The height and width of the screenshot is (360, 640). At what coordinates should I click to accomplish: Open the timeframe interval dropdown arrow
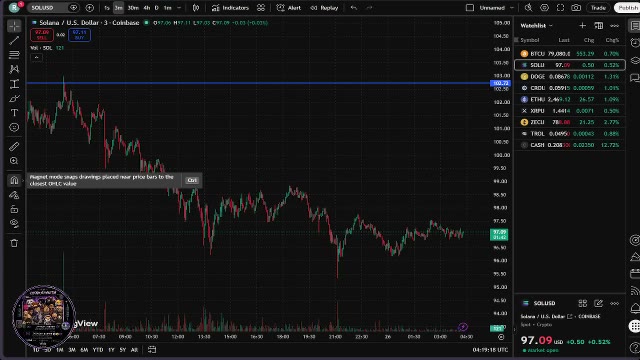pos(179,8)
